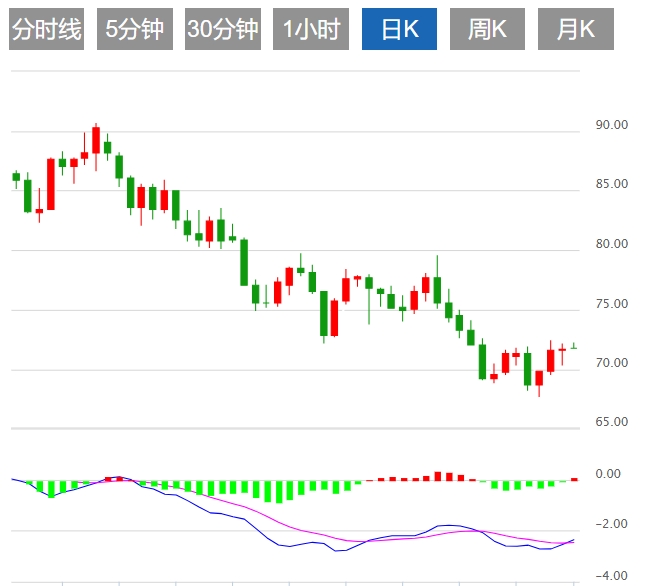
Task: Click the 85.00 price axis label
Action: pos(611,185)
